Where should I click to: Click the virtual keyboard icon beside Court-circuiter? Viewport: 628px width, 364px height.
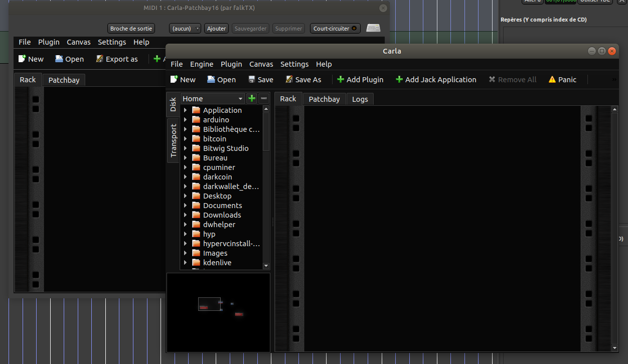pyautogui.click(x=373, y=29)
